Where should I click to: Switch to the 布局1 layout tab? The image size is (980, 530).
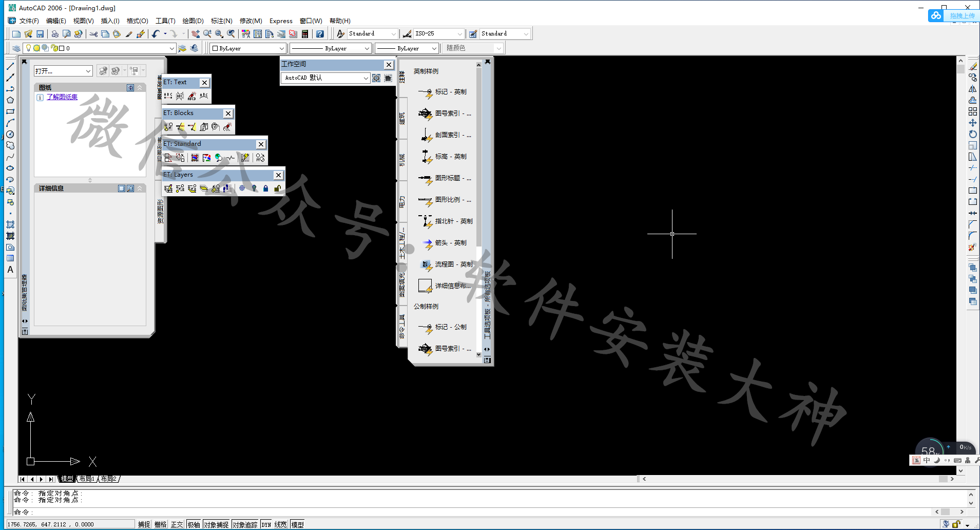click(x=87, y=479)
